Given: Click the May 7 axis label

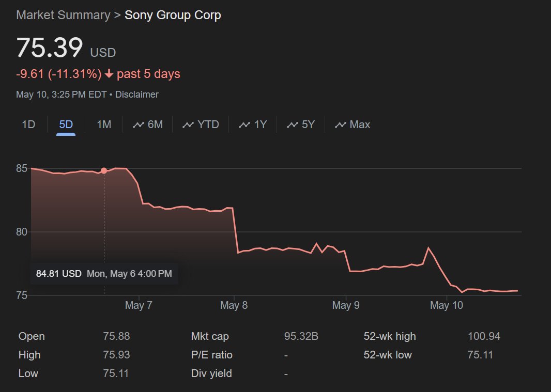Looking at the screenshot, I should point(139,305).
